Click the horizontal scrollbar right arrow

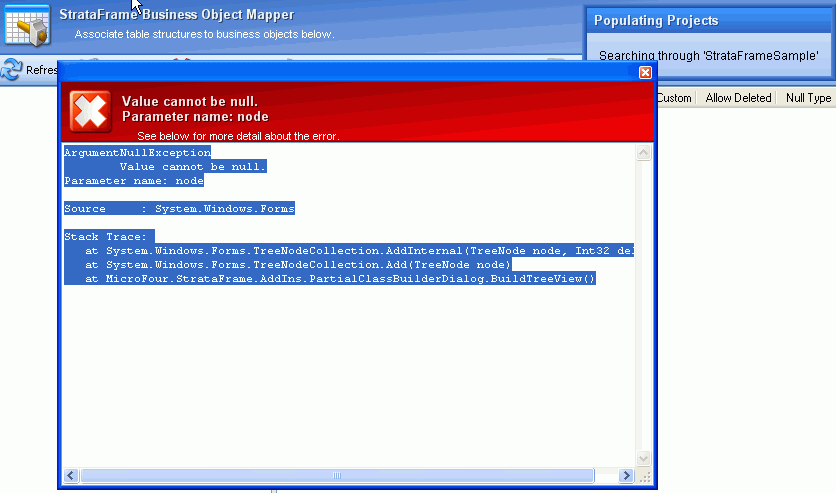pos(626,476)
